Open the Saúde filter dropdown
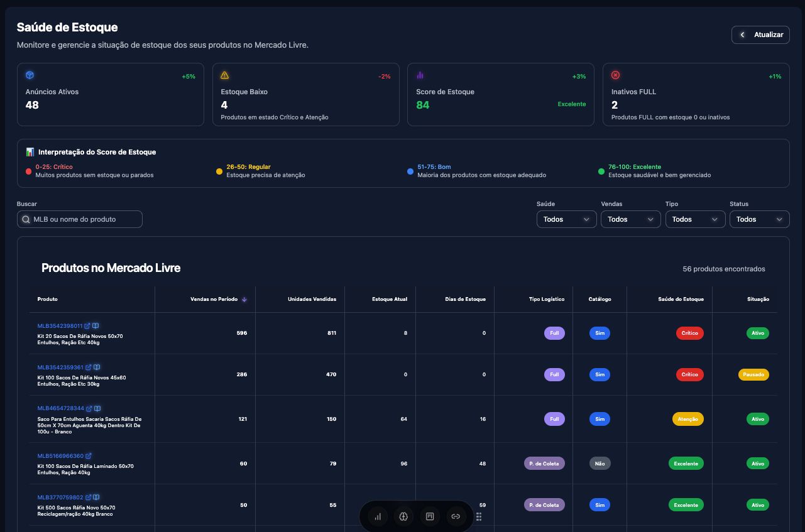The width and height of the screenshot is (805, 532). pos(566,219)
